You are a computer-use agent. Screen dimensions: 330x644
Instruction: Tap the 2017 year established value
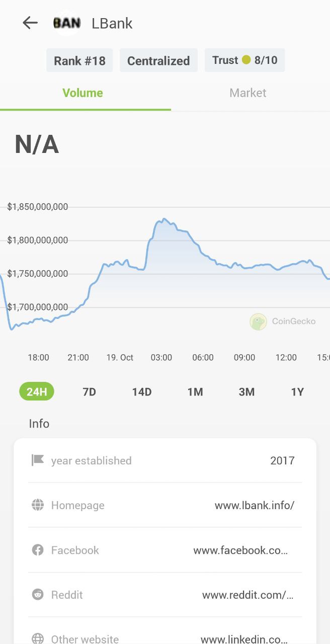coord(282,460)
